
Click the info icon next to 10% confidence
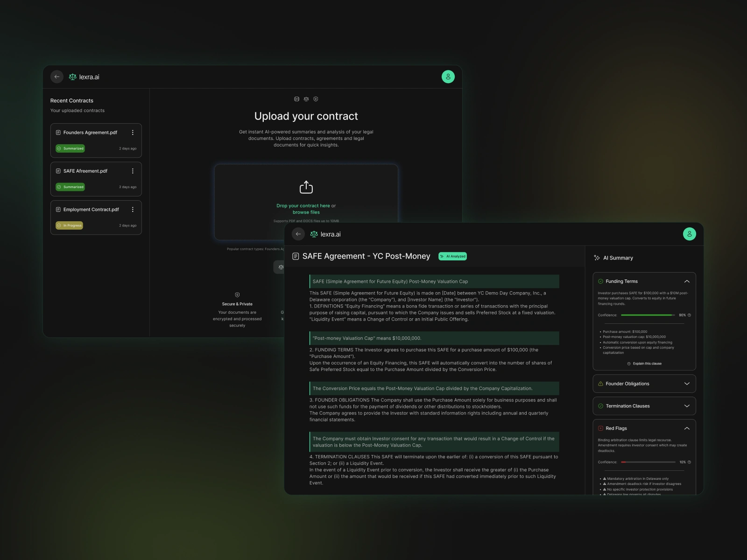pos(689,462)
